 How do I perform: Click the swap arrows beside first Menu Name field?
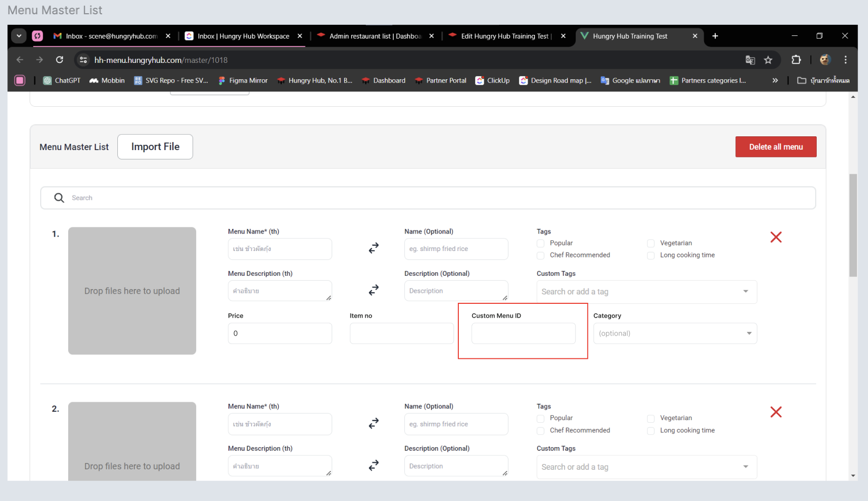(x=374, y=248)
